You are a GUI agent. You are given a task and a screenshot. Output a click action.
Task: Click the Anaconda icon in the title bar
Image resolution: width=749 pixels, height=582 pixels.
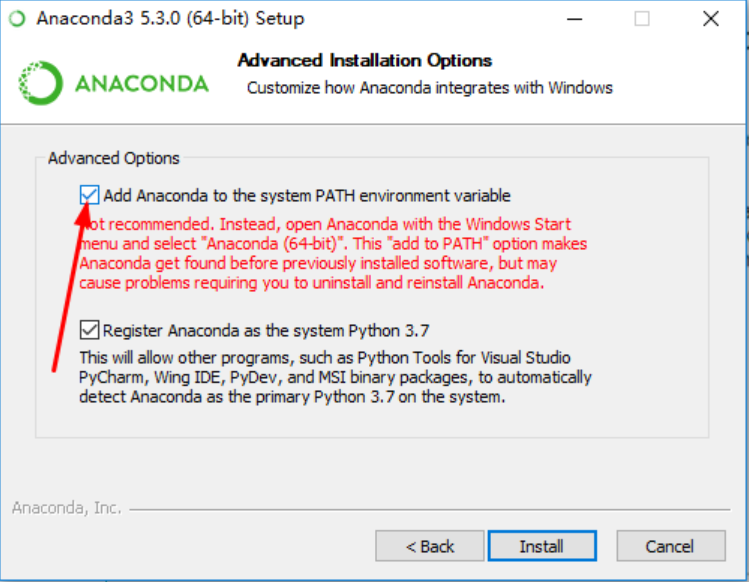point(18,19)
